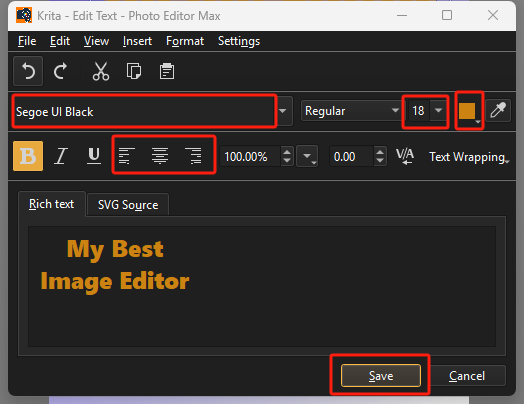Screen dimensions: 524x404
Task: Switch to the SVG Source tab
Action: coord(128,205)
